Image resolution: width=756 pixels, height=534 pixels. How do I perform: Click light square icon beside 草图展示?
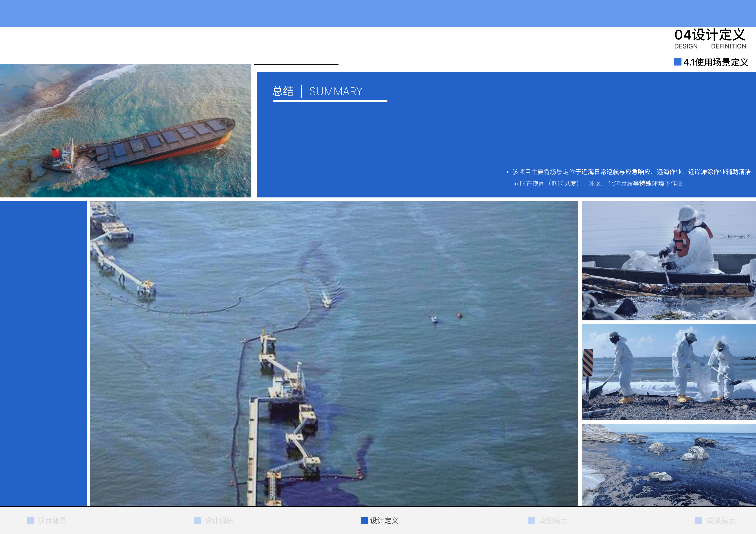pyautogui.click(x=532, y=521)
